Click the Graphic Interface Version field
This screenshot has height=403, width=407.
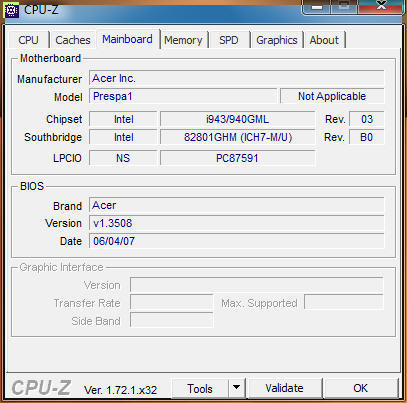pos(257,285)
